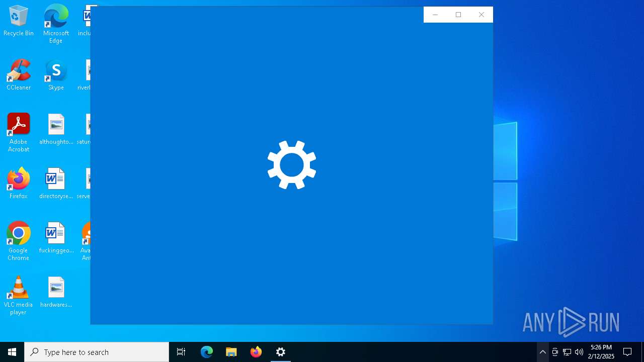Screen dimensions: 644x362
Task: Open the VLC media player shortcut
Action: click(18, 296)
